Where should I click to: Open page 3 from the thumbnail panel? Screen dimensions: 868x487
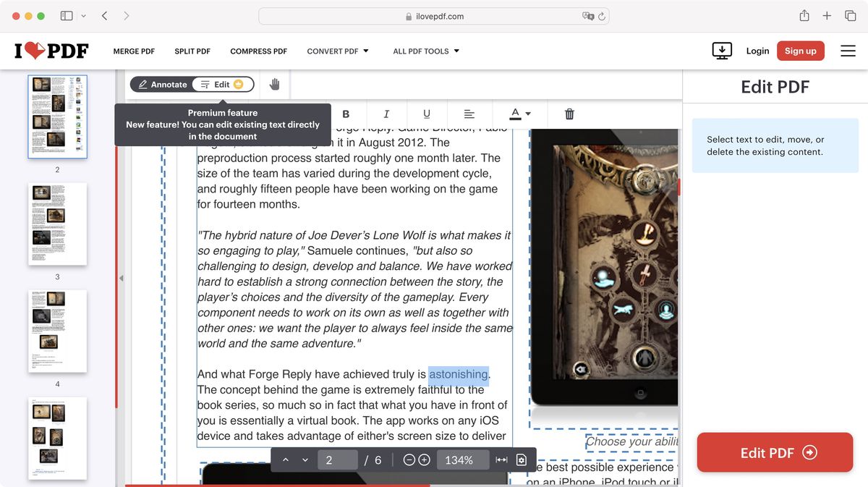pyautogui.click(x=57, y=224)
